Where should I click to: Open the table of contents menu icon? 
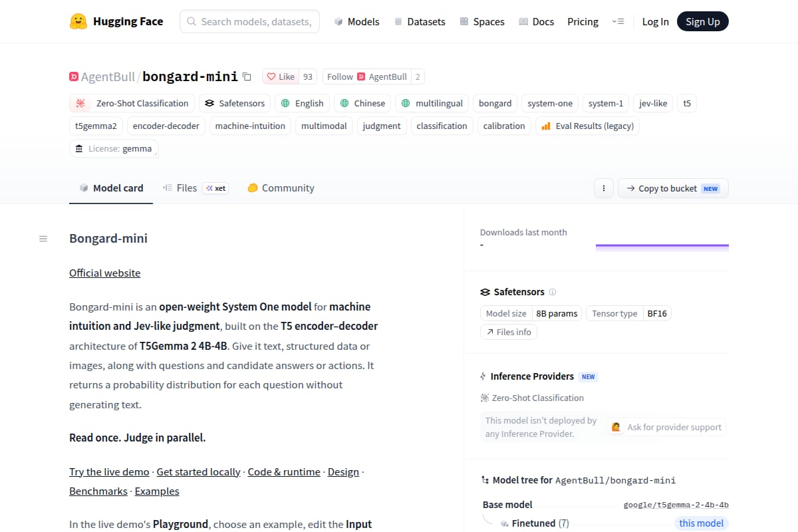(x=43, y=239)
